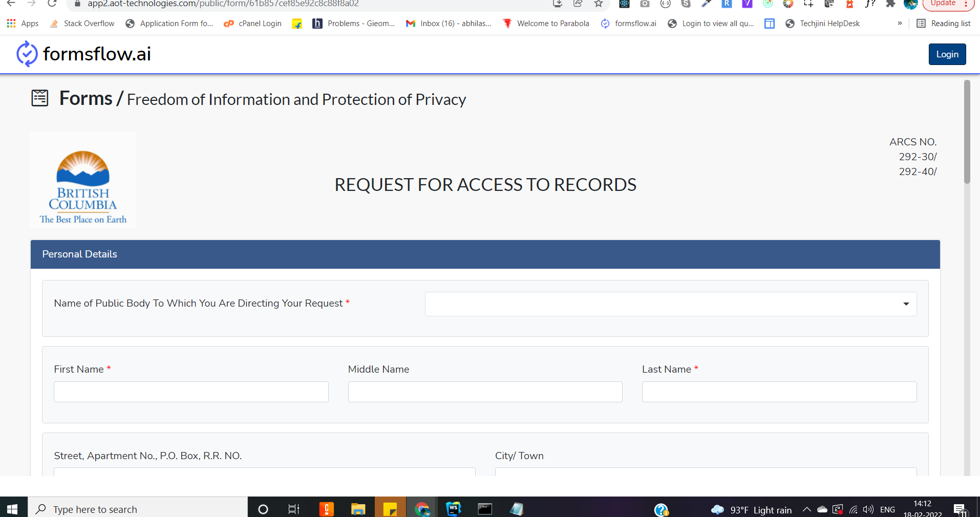980x517 pixels.
Task: Open the browser extensions puzzle piece icon
Action: click(891, 4)
